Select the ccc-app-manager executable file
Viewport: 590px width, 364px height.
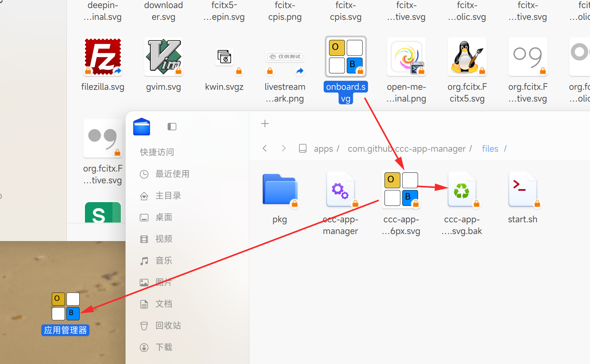coord(341,189)
